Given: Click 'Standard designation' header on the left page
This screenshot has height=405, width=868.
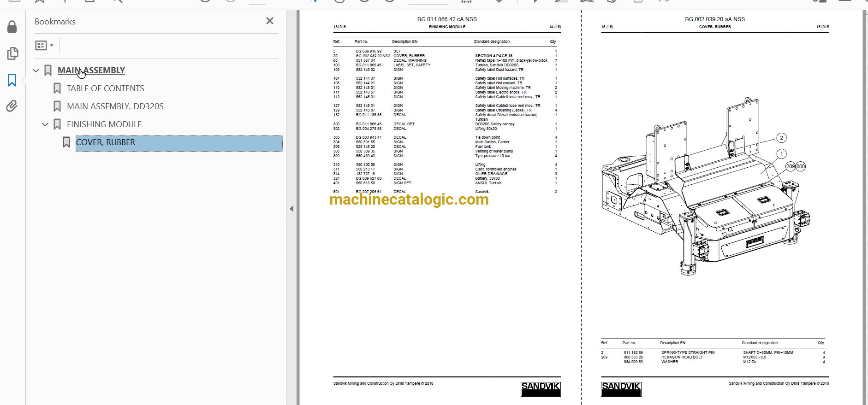Looking at the screenshot, I should pos(492,41).
